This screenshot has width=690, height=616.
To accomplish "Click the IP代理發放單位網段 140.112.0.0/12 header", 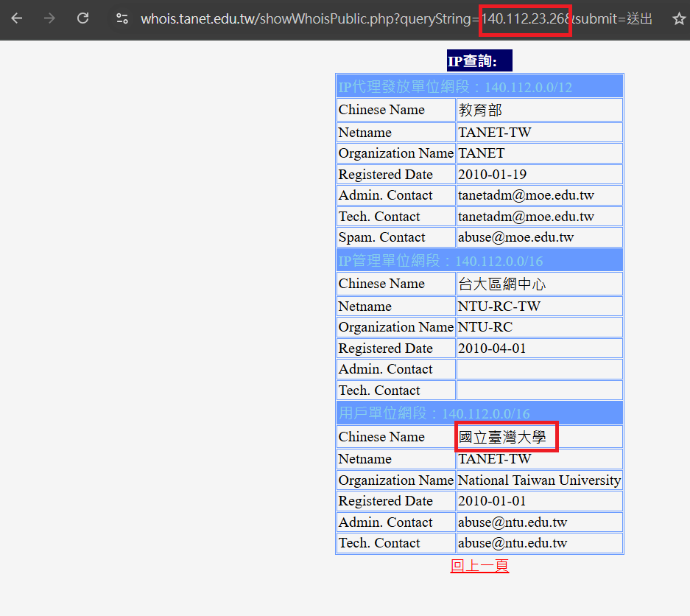I will pos(479,87).
